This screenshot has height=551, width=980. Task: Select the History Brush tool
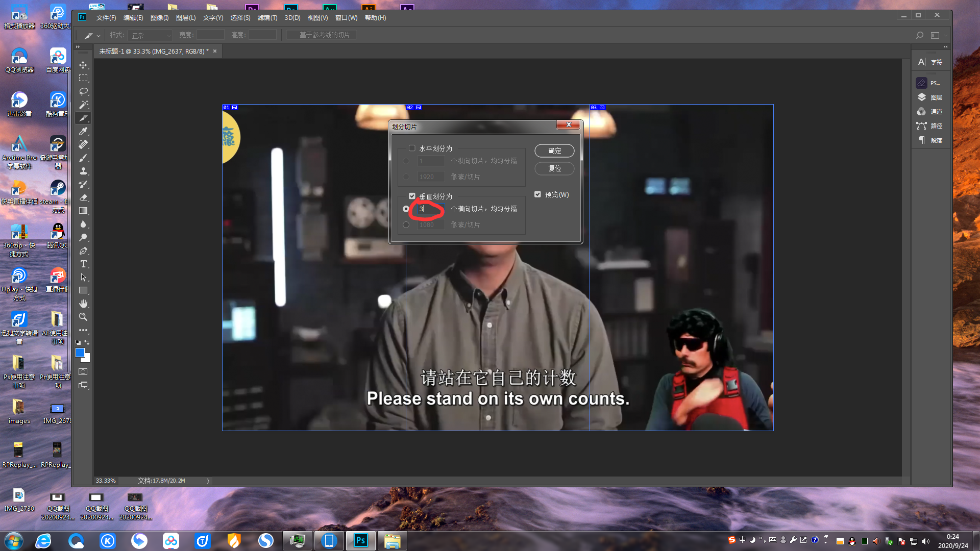[x=83, y=184]
